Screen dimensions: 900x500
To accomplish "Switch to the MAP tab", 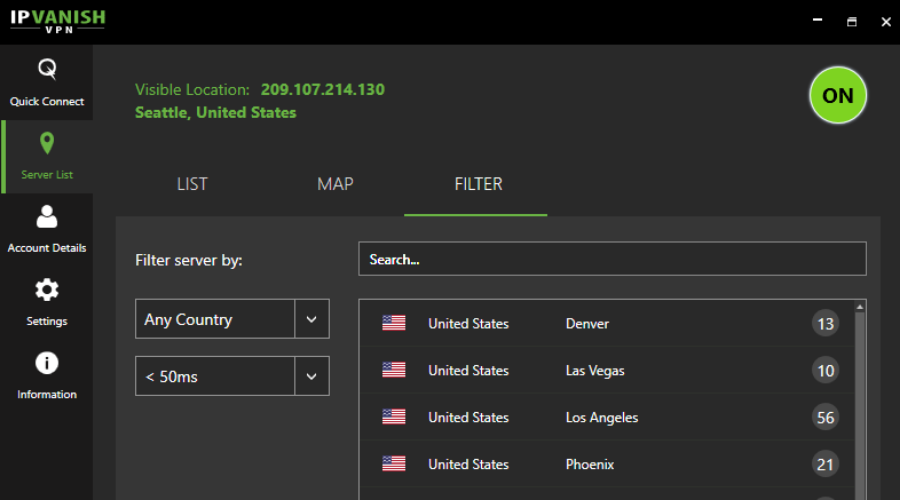I will pyautogui.click(x=335, y=184).
